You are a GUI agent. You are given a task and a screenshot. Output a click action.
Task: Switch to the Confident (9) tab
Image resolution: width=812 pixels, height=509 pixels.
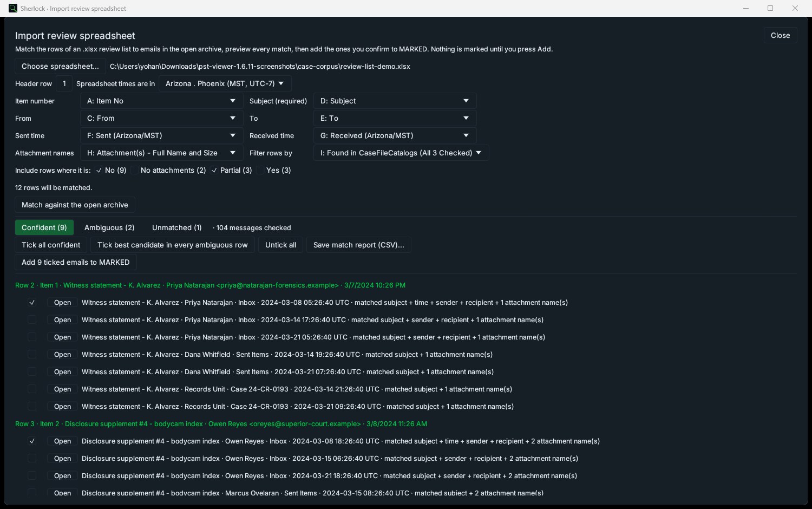click(44, 227)
